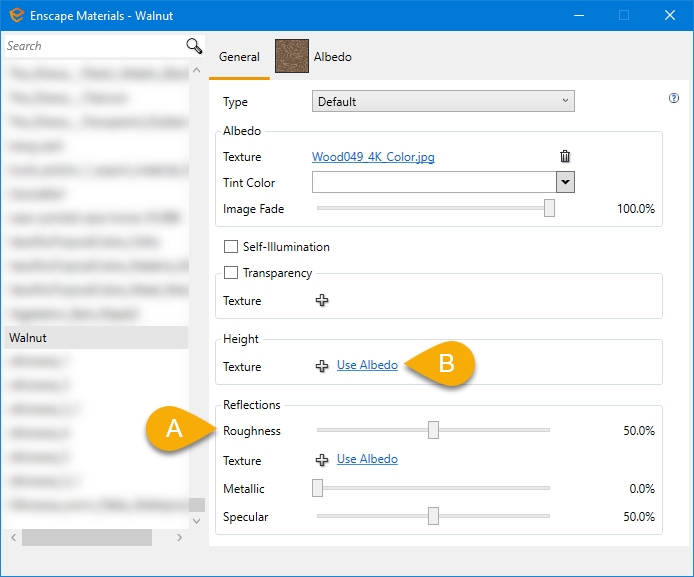The image size is (694, 577).
Task: Open the Tint Color dropdown arrow
Action: (x=565, y=182)
